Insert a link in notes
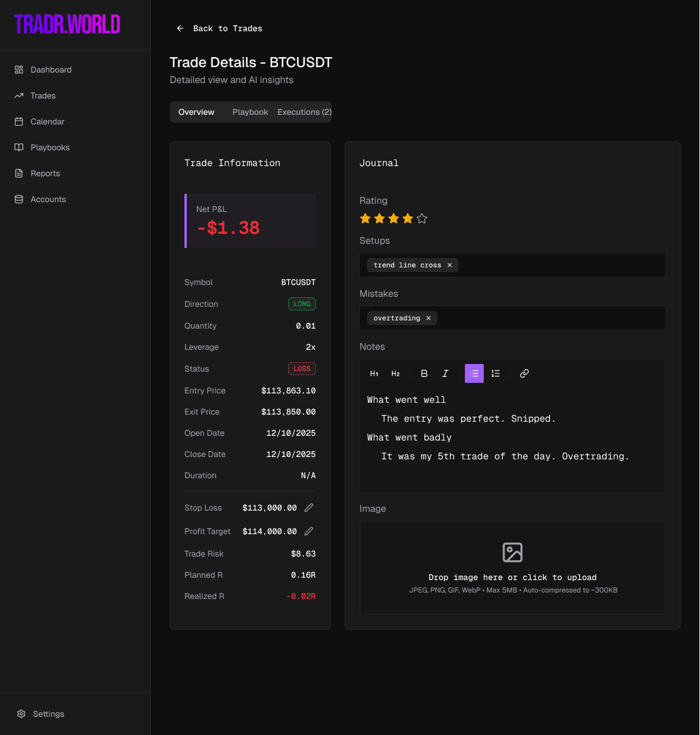The width and height of the screenshot is (700, 735). coord(524,373)
